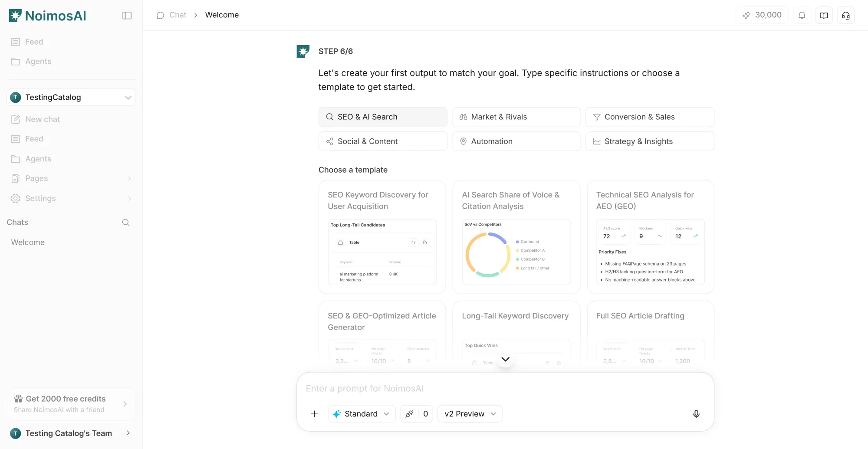The image size is (868, 449).
Task: Add an attachment with the plus icon
Action: click(x=314, y=414)
